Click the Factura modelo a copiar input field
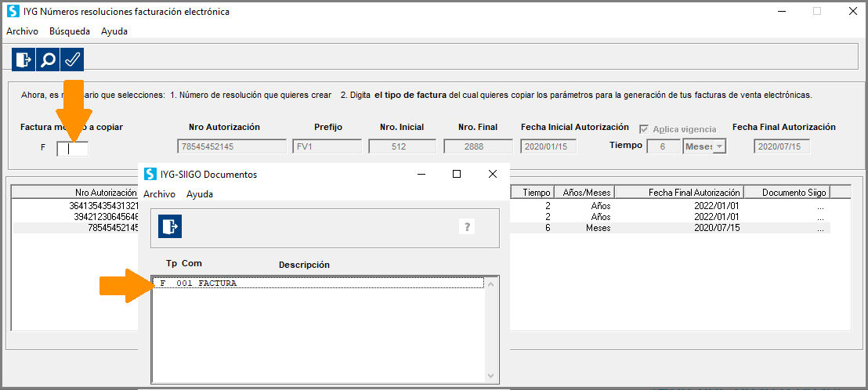Image resolution: width=868 pixels, height=390 pixels. (73, 149)
